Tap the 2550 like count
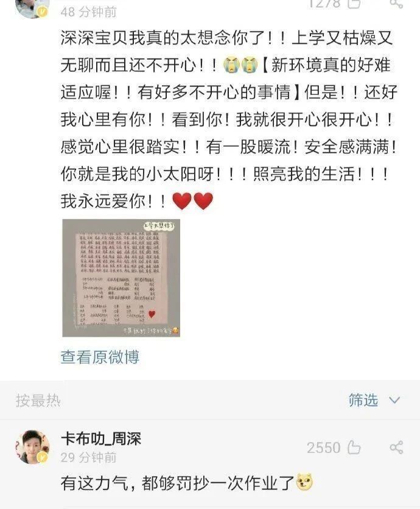 pos(323,448)
